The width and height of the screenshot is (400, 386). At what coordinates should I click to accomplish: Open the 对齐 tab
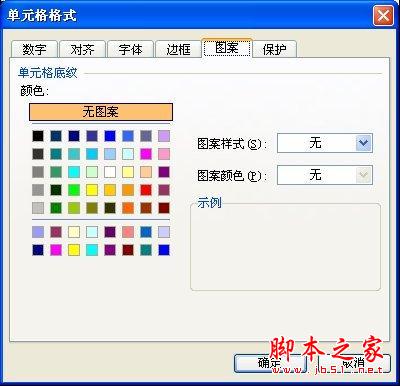pyautogui.click(x=82, y=49)
